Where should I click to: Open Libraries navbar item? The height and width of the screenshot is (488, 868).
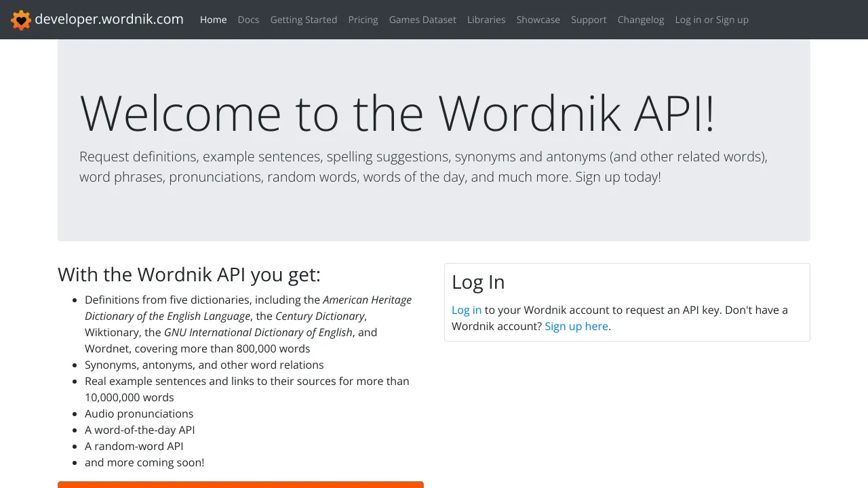click(x=486, y=20)
